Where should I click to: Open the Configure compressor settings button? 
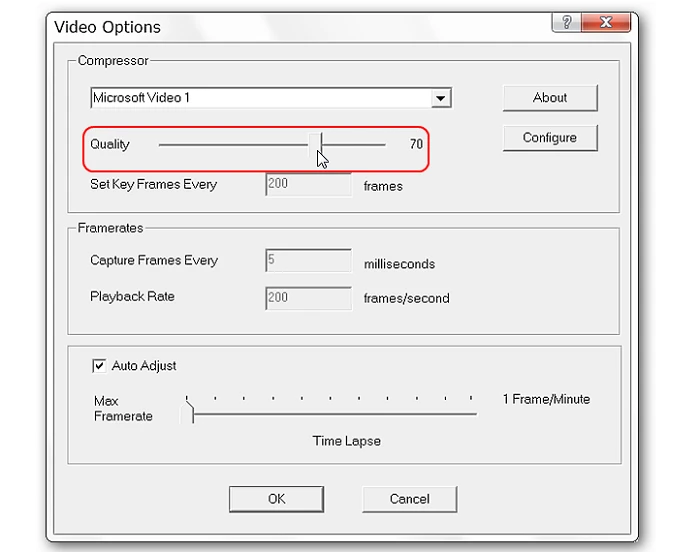[549, 138]
